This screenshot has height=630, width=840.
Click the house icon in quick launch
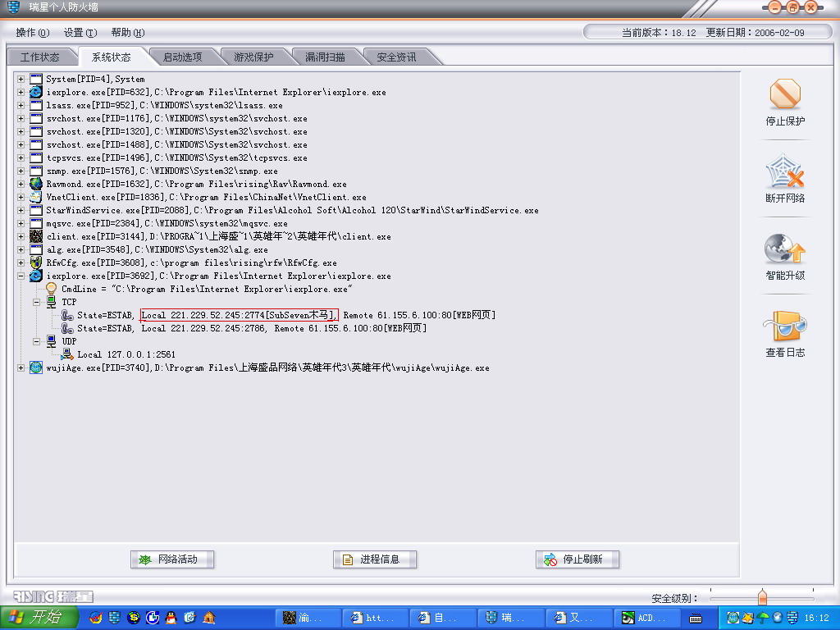tap(209, 618)
